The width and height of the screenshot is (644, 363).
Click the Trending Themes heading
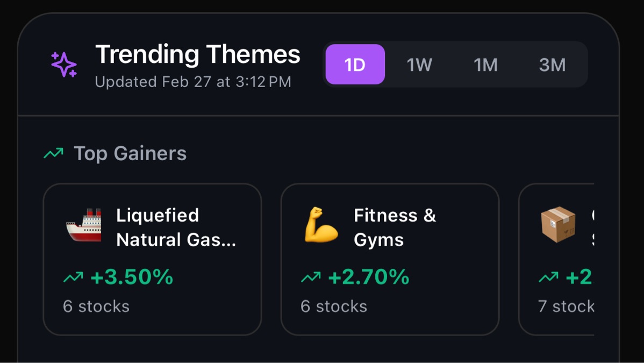click(198, 54)
